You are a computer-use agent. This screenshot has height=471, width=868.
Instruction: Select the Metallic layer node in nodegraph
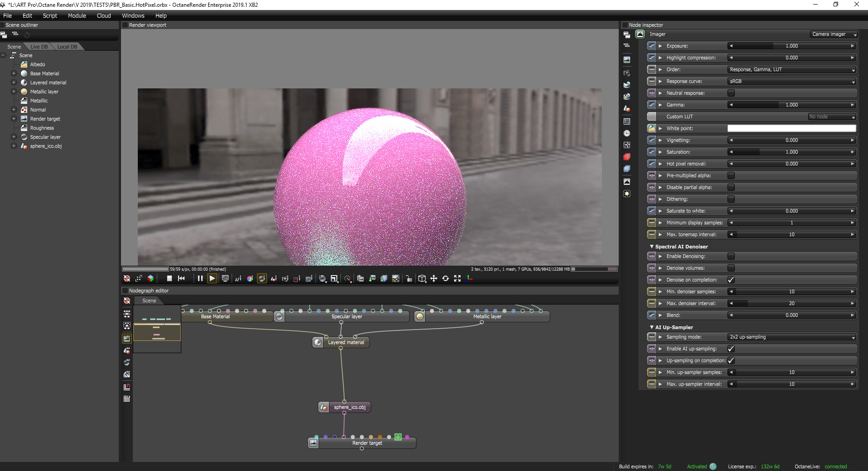click(482, 316)
